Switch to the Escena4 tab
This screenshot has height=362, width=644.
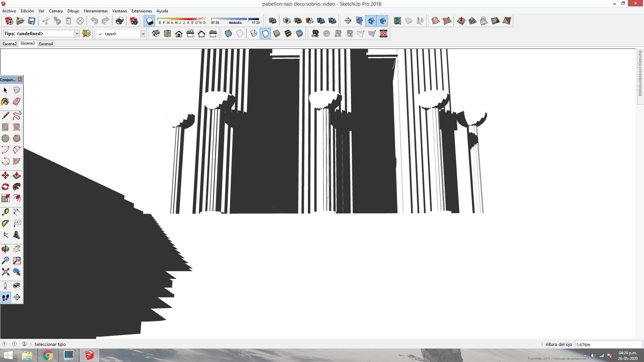coord(46,44)
